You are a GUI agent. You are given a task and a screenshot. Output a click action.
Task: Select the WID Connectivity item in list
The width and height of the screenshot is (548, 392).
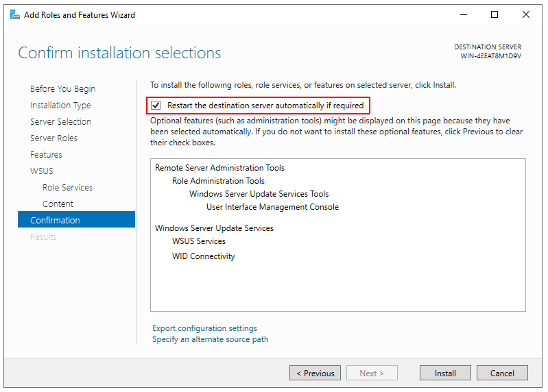203,256
